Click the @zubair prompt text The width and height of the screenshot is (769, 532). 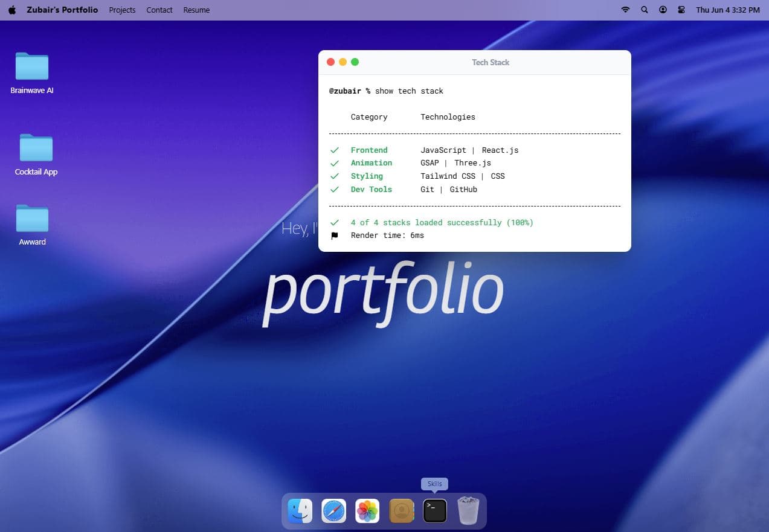[345, 91]
